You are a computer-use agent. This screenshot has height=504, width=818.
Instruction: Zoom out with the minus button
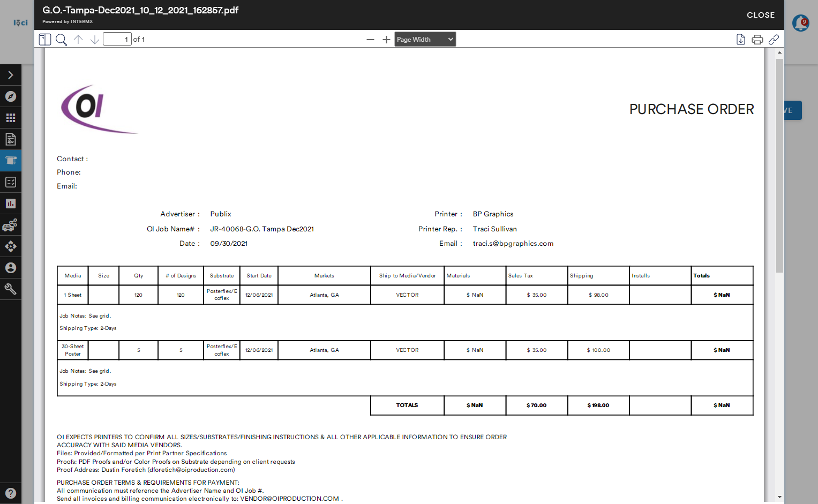(370, 40)
